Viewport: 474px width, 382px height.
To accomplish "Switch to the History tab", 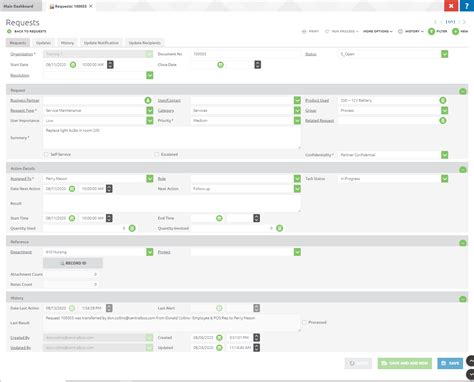I will pyautogui.click(x=67, y=43).
